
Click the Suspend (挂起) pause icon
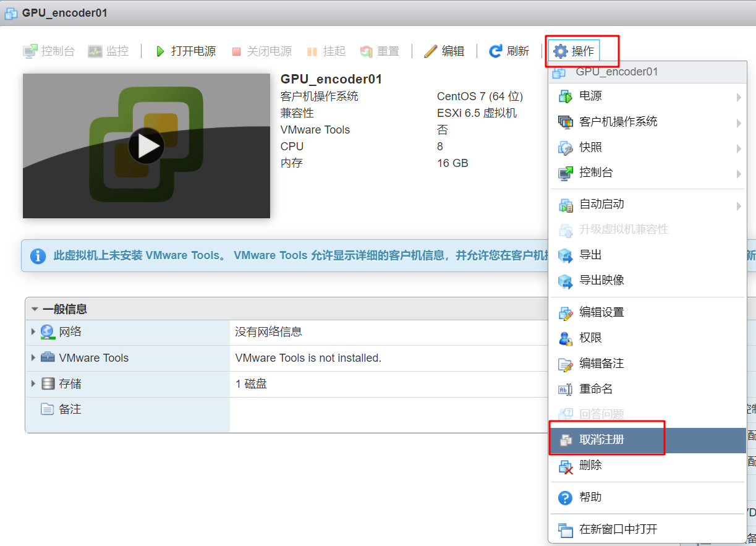tap(312, 52)
